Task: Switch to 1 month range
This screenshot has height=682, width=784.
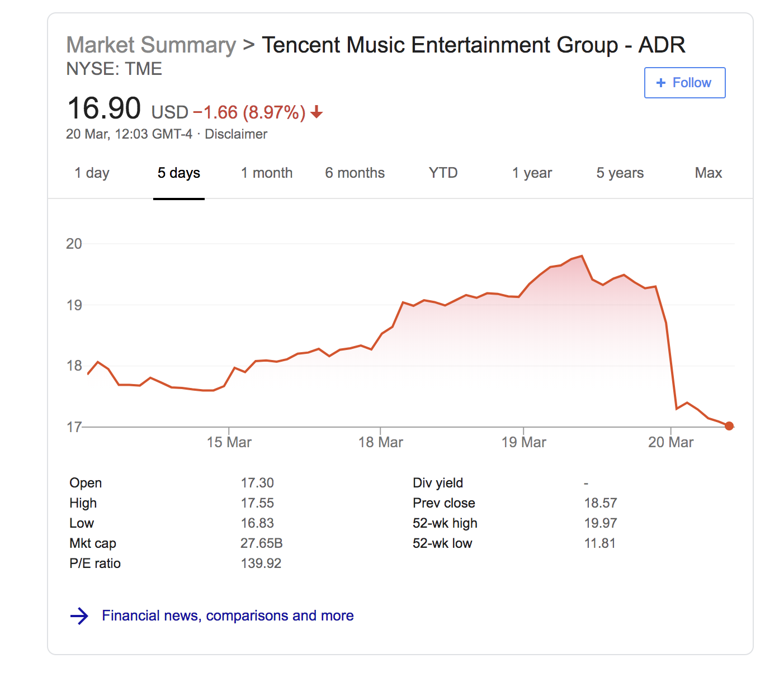Action: tap(267, 173)
